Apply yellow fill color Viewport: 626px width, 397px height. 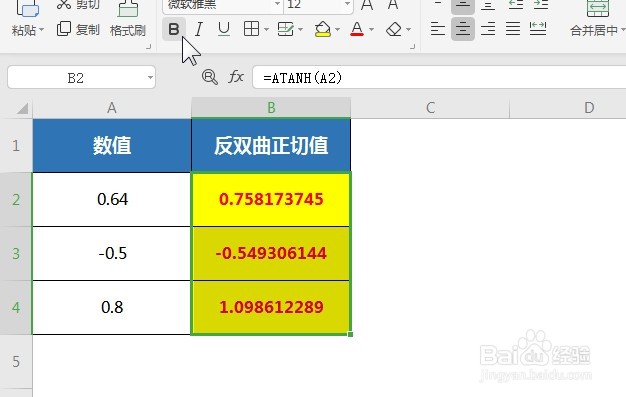click(x=323, y=29)
